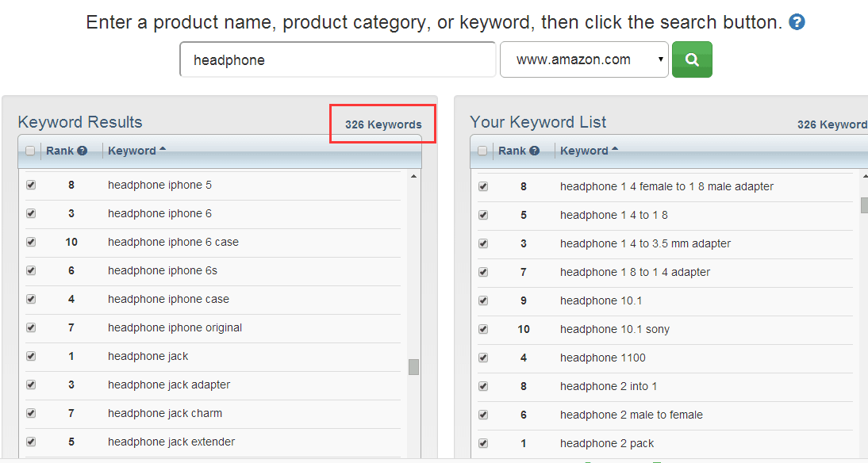Screen dimensions: 868x463
Task: Click the Rank help icon in Keyword Results
Action: pyautogui.click(x=83, y=151)
